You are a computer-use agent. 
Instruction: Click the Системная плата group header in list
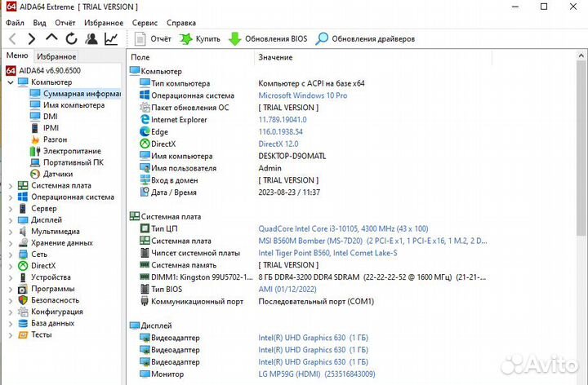pyautogui.click(x=165, y=216)
